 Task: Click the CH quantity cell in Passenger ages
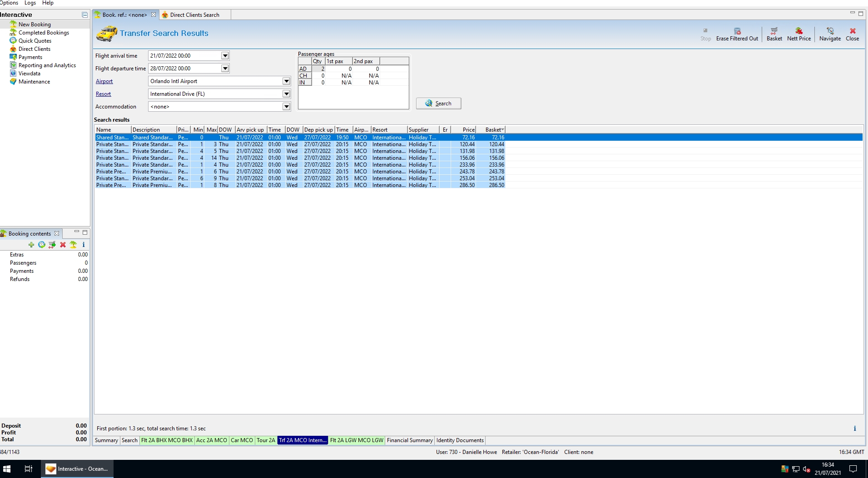pos(319,76)
